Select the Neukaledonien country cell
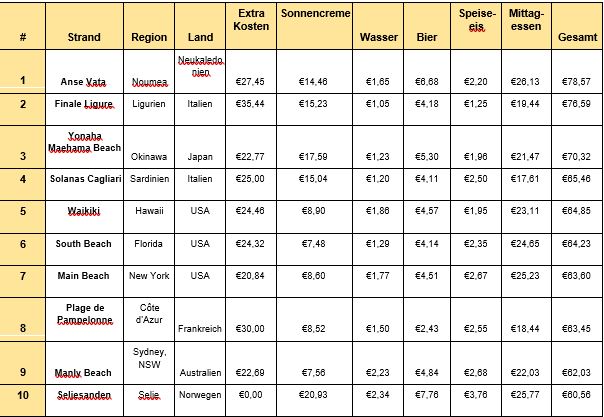 [200, 72]
